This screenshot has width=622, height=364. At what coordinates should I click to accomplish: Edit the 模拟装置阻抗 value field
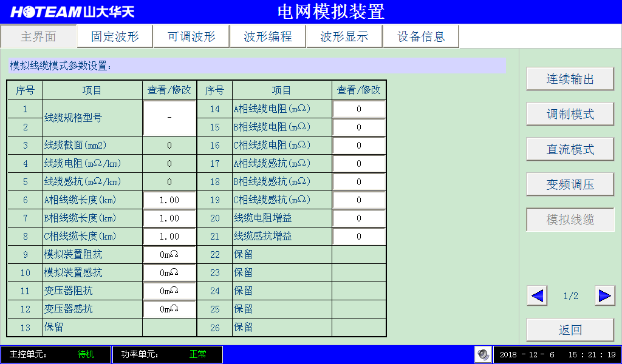click(169, 255)
